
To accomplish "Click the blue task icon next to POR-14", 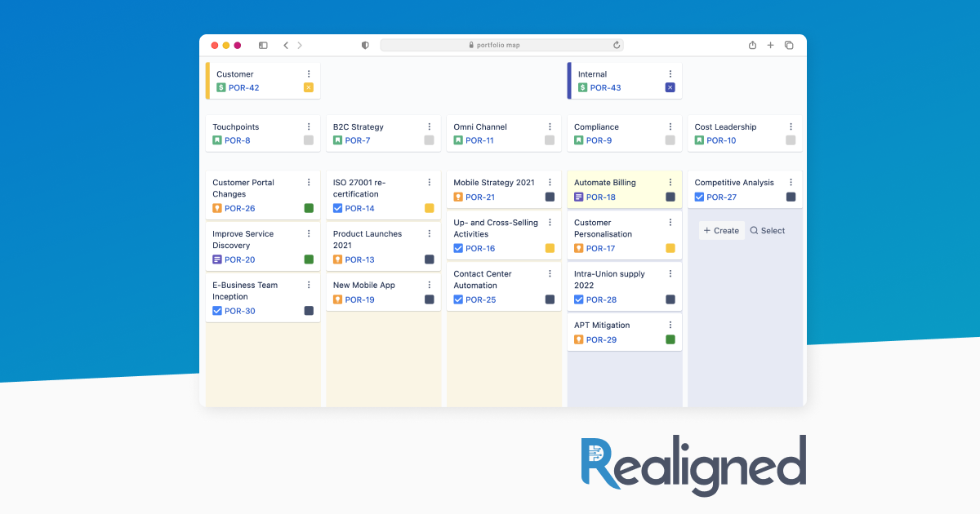I will tap(337, 208).
